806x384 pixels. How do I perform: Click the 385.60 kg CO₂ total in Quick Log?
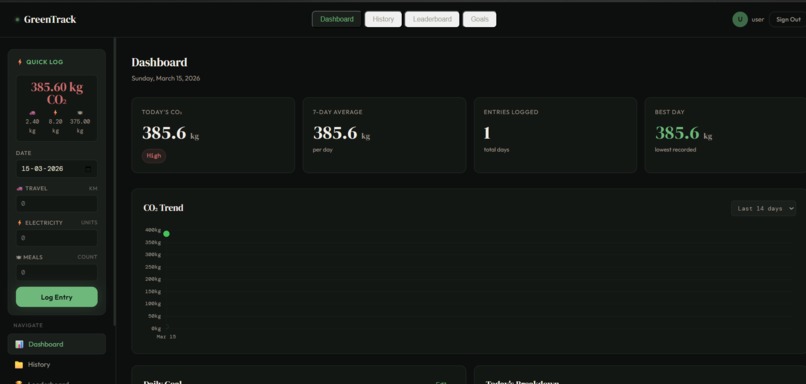[x=57, y=93]
